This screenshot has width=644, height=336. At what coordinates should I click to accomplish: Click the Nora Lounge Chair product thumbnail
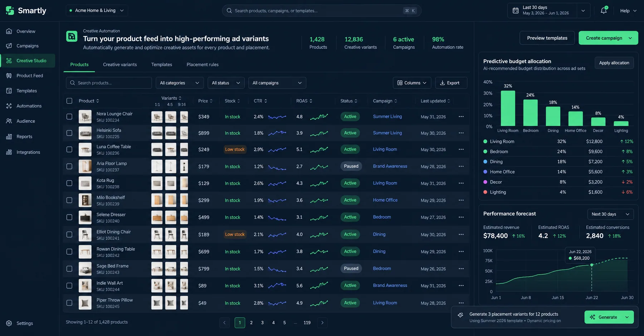point(85,117)
